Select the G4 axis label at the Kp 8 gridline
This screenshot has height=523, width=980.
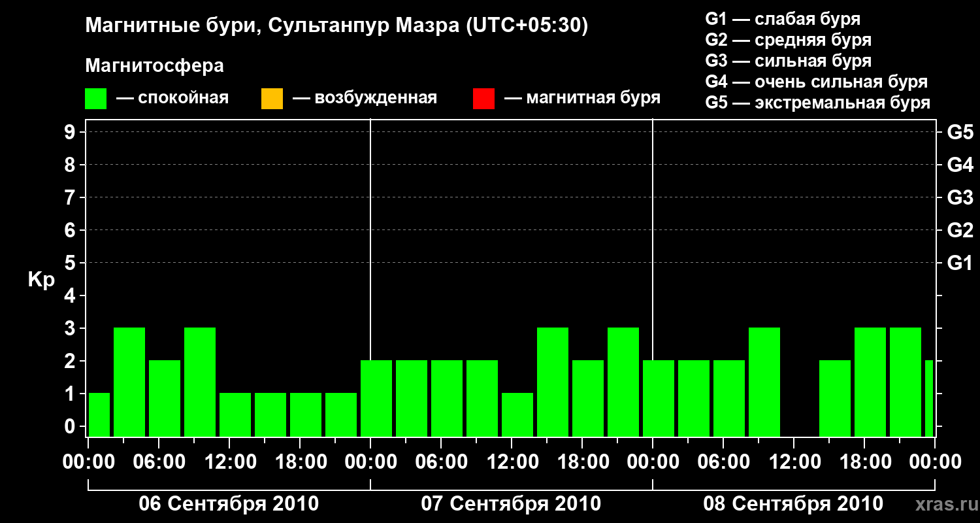tap(960, 165)
